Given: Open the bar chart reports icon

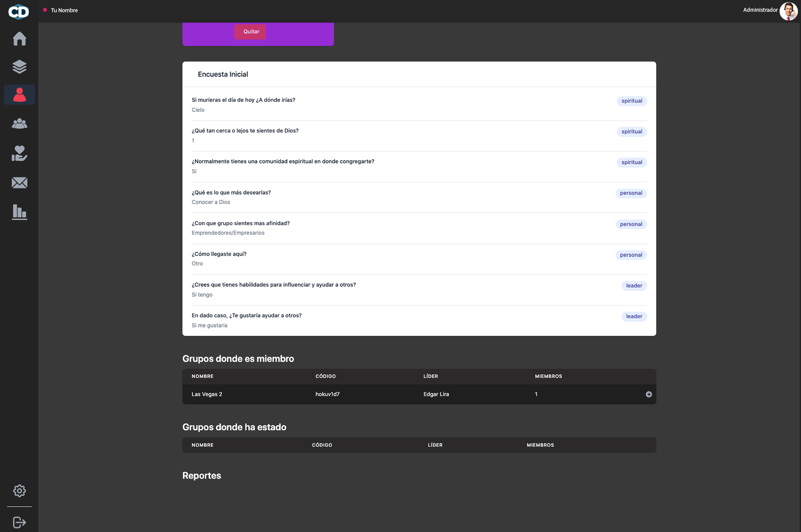Looking at the screenshot, I should (19, 212).
